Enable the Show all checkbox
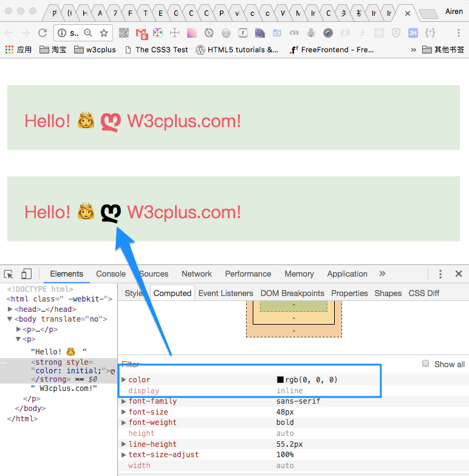469x476 pixels. pyautogui.click(x=426, y=364)
